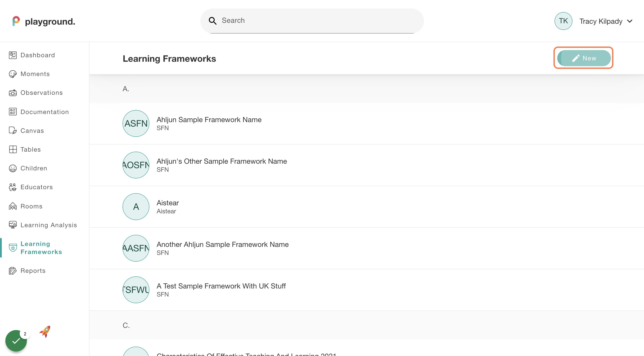Open the rocket launcher icon near bottom
644x356 pixels.
click(x=45, y=332)
